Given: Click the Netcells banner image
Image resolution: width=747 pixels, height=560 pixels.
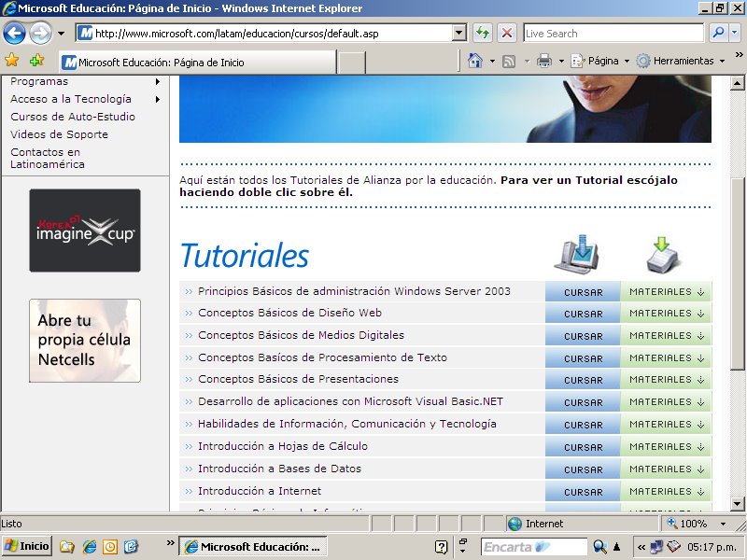Looking at the screenshot, I should click(85, 341).
